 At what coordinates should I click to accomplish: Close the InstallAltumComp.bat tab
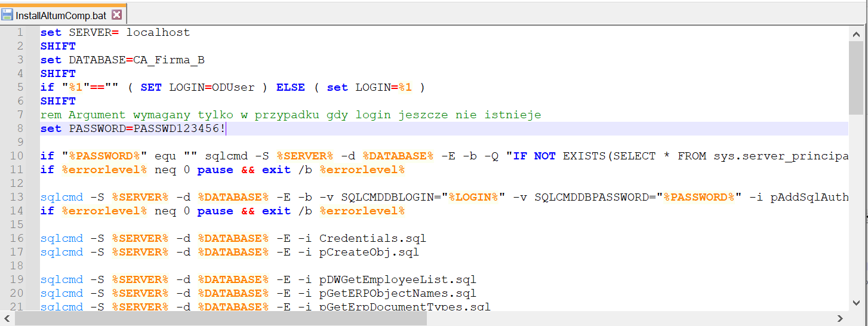click(x=116, y=14)
